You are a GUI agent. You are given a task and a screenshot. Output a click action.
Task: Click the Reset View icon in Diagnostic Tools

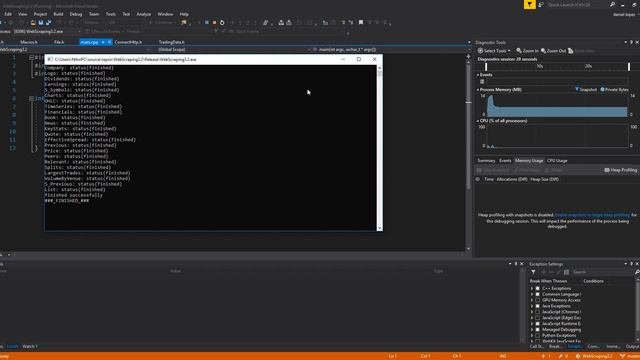pos(571,51)
